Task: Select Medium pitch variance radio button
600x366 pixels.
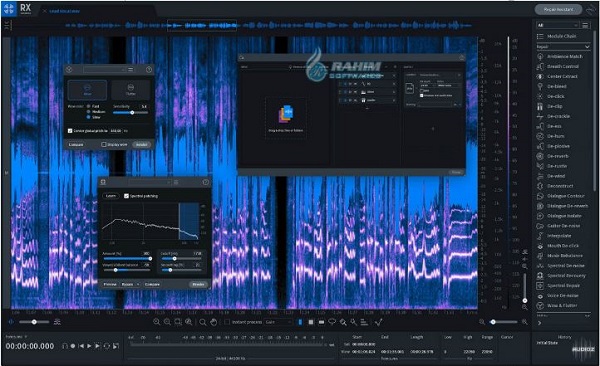Action: [88, 111]
